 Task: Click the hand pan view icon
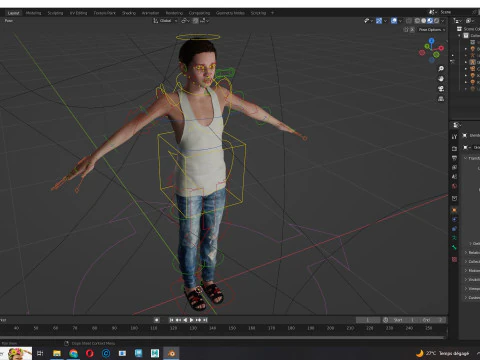(x=441, y=79)
